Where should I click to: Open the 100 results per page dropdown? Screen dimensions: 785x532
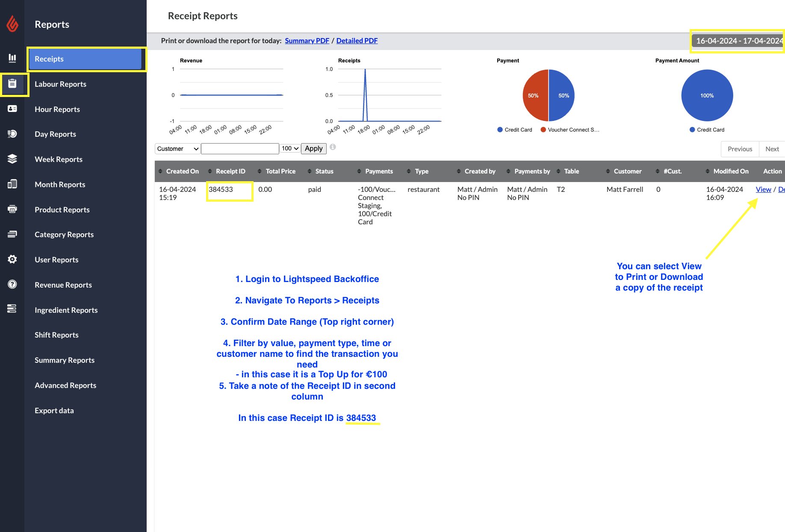click(290, 148)
